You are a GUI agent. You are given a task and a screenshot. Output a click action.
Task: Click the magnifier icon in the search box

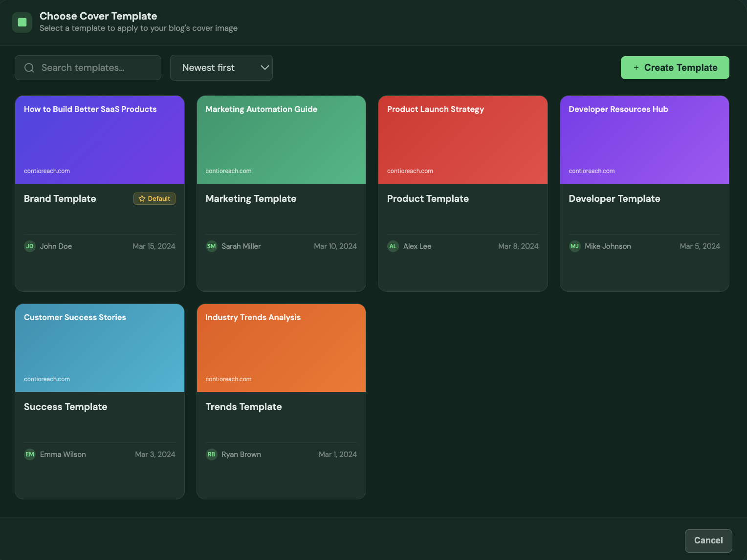click(29, 68)
